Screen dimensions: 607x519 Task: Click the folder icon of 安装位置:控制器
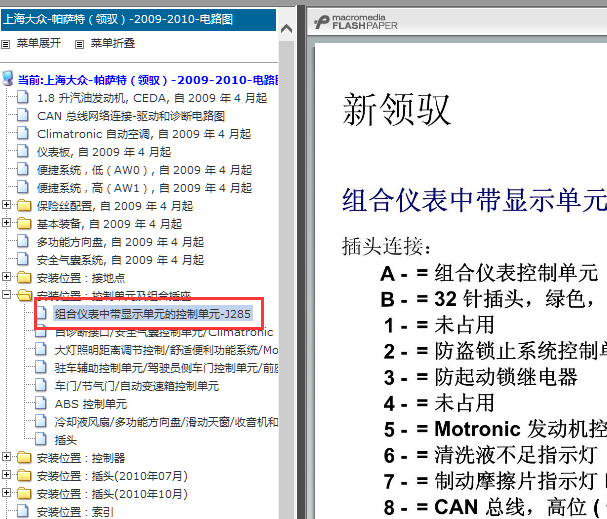point(24,457)
